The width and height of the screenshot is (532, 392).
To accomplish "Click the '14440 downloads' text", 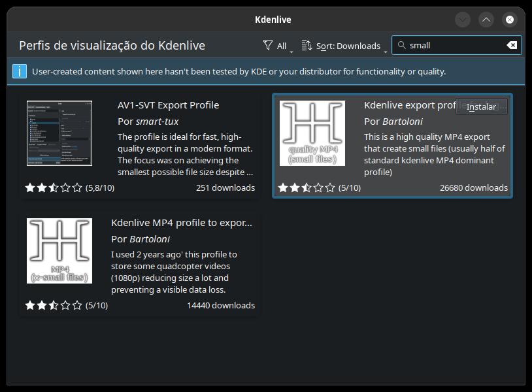I will click(221, 306).
